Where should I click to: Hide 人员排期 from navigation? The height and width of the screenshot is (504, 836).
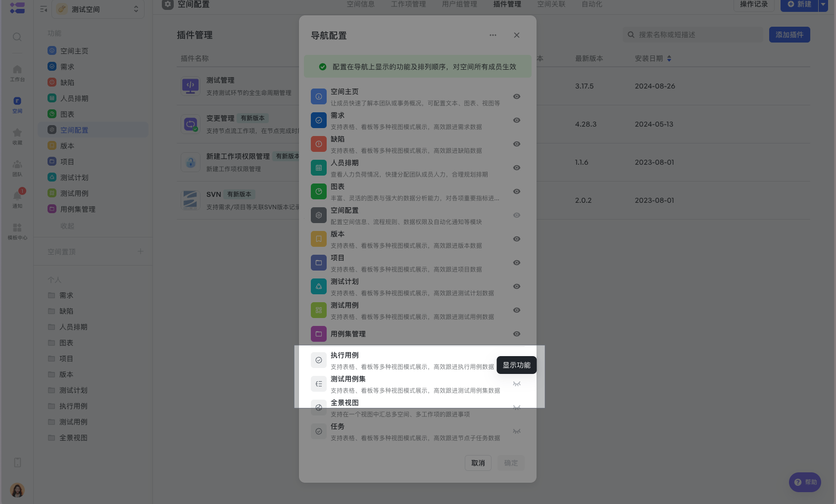click(516, 168)
